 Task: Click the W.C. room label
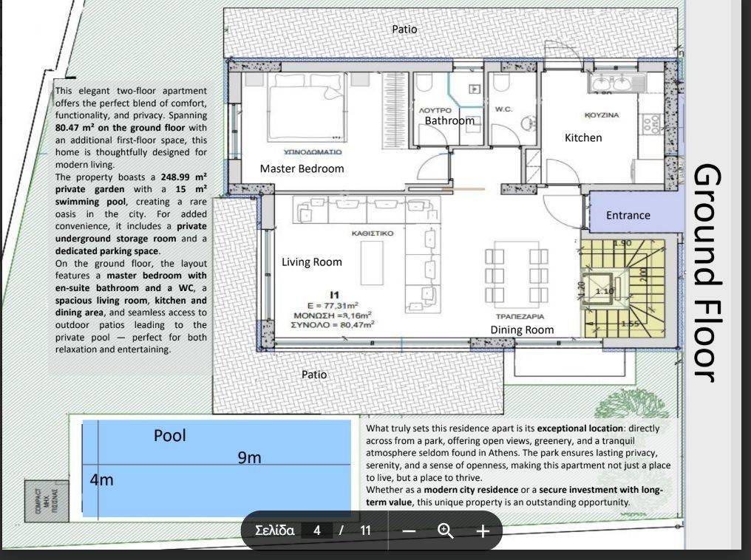503,109
